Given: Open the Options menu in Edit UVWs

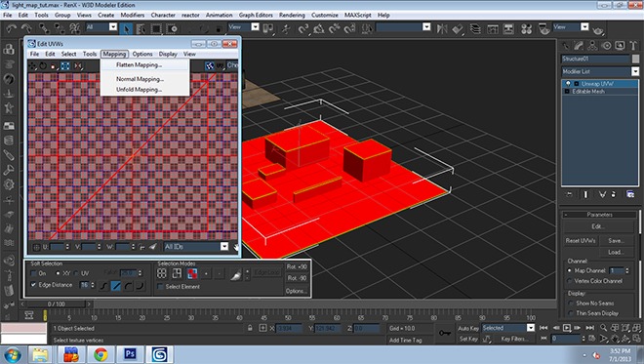Looking at the screenshot, I should coord(142,55).
